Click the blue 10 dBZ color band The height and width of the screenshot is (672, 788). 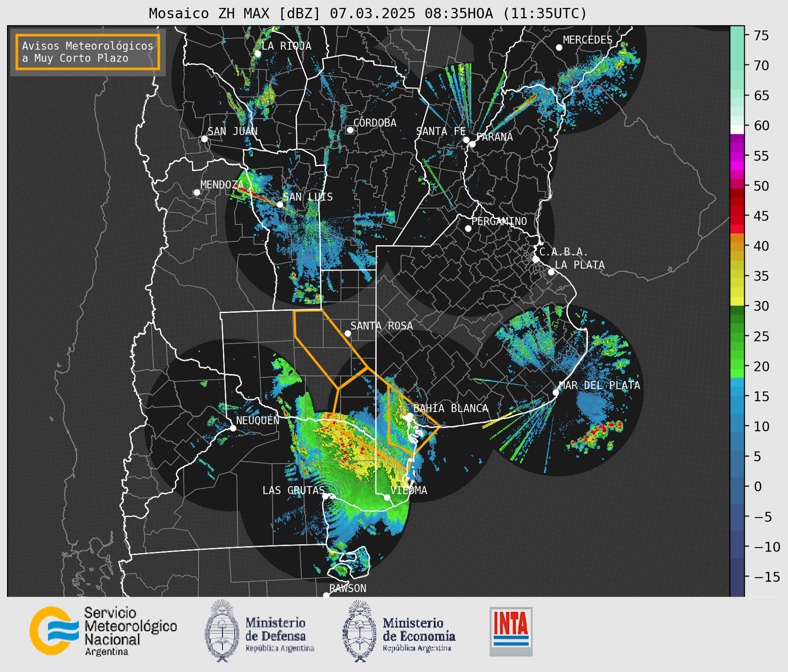click(x=737, y=427)
